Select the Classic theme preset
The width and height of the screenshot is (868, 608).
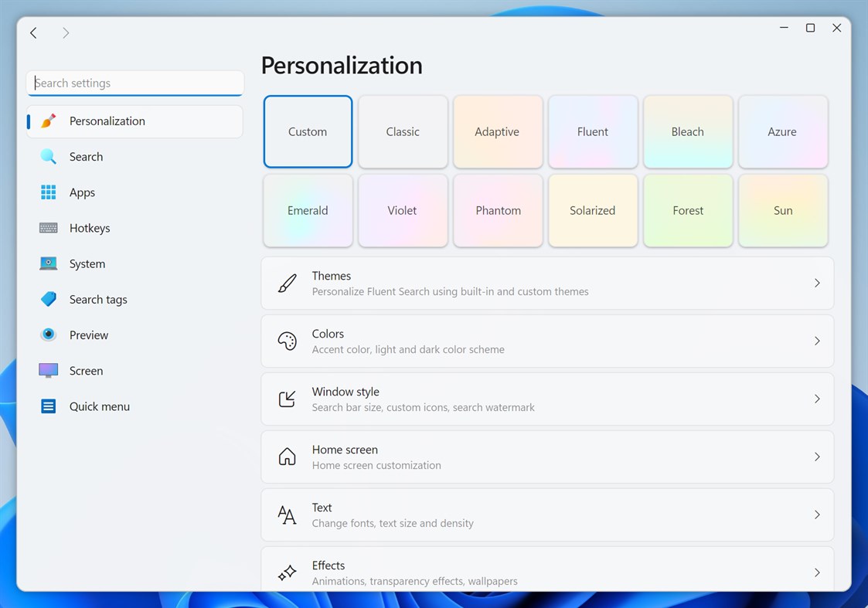402,131
